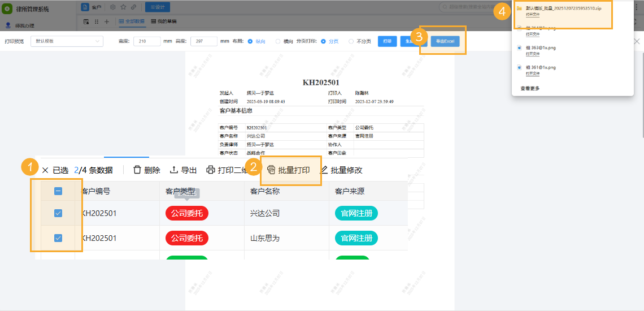This screenshot has width=644, height=311.
Task: Click the 打印预览 label
Action: point(14,41)
